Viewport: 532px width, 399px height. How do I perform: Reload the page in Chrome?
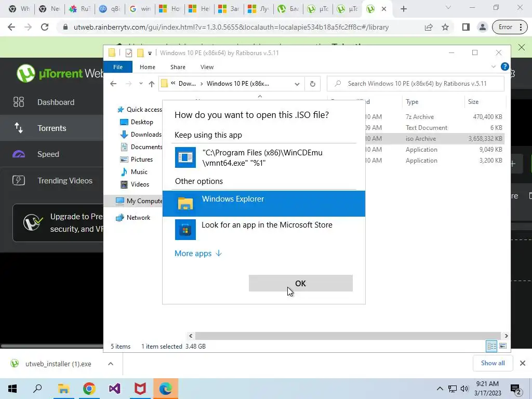pos(45,27)
